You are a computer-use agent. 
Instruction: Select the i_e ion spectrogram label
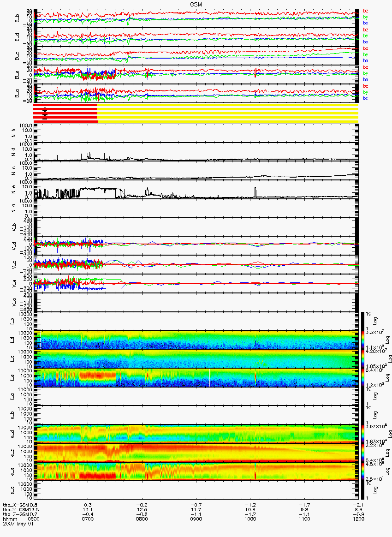(x=12, y=378)
